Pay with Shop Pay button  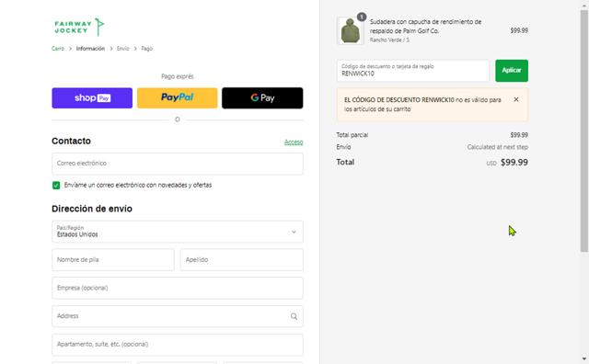tap(92, 98)
